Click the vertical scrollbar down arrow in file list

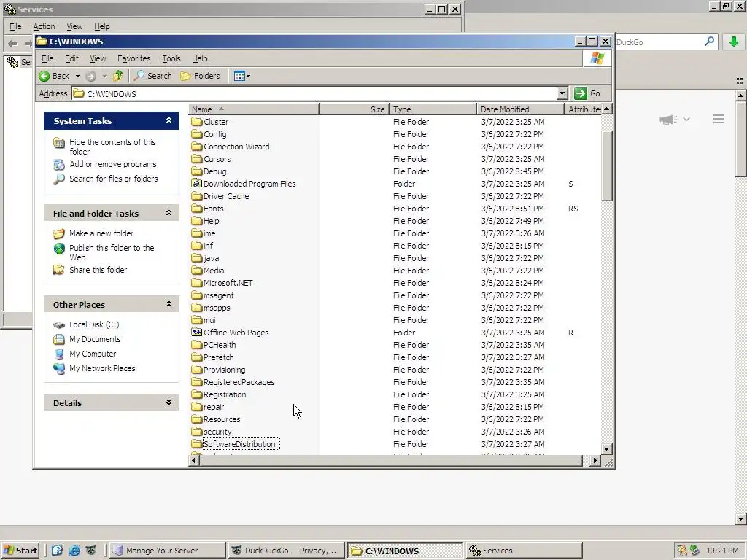pos(606,448)
